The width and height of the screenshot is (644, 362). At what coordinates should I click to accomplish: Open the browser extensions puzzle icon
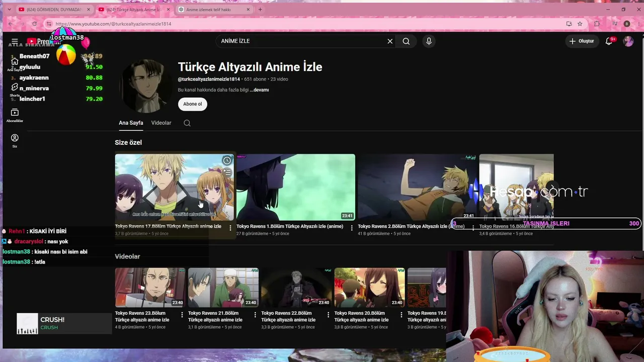coord(597,24)
